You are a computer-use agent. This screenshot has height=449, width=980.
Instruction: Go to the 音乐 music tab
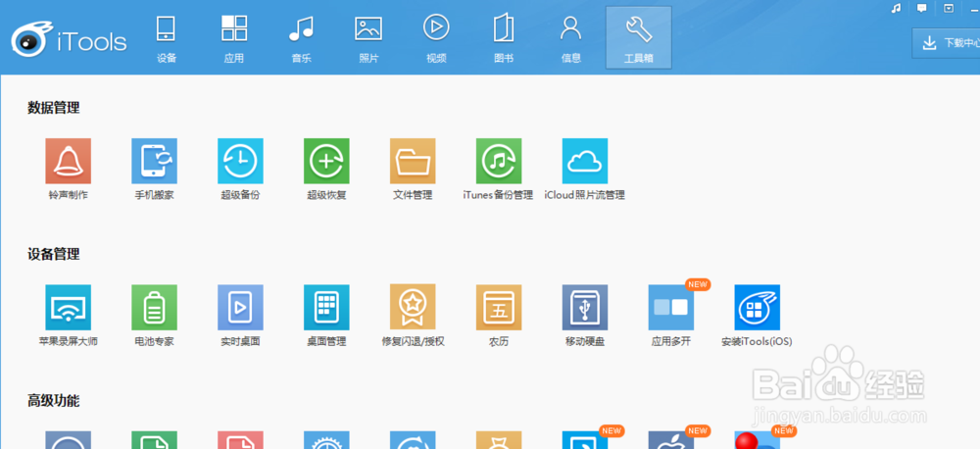coord(301,39)
